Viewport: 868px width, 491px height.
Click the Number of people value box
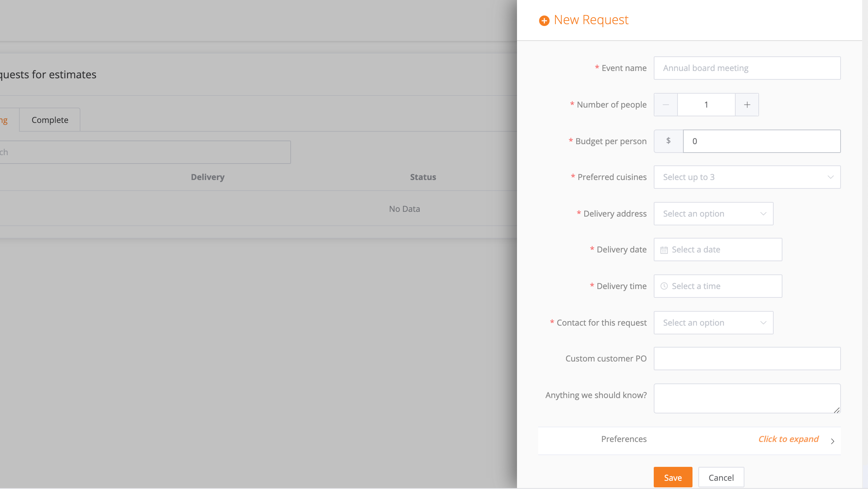[706, 105]
